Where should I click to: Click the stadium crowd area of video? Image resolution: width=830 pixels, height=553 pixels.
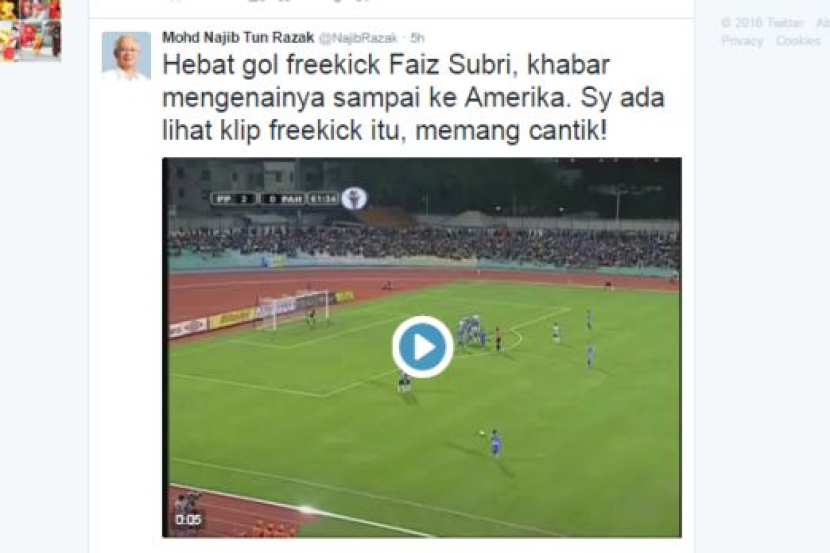click(423, 247)
